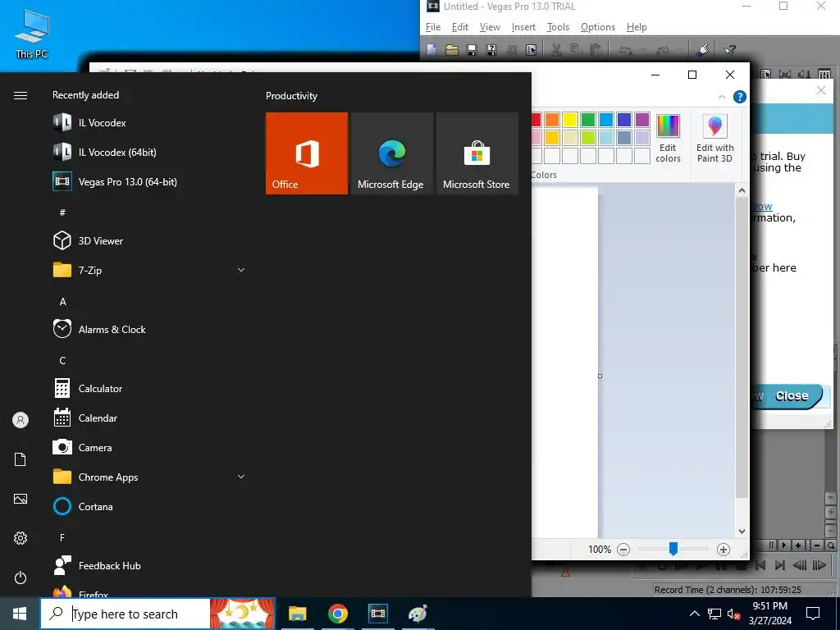840x630 pixels.
Task: Click Go to End transport button in Vegas
Action: tap(780, 565)
